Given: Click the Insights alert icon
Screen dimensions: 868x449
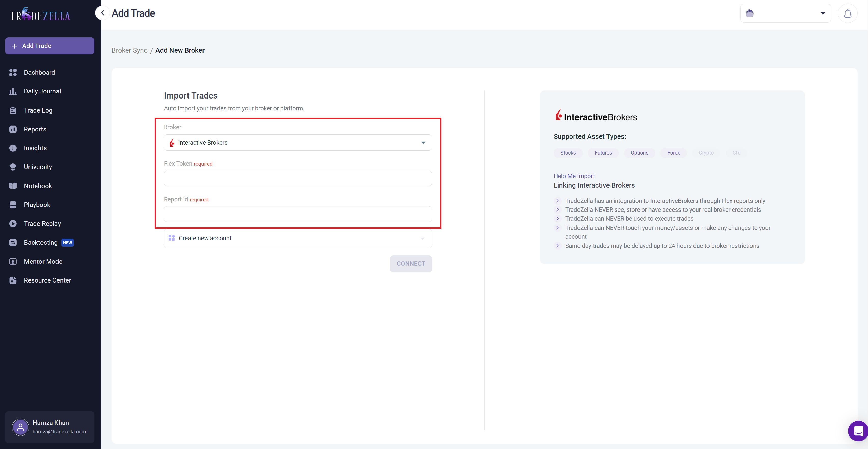Looking at the screenshot, I should point(13,148).
